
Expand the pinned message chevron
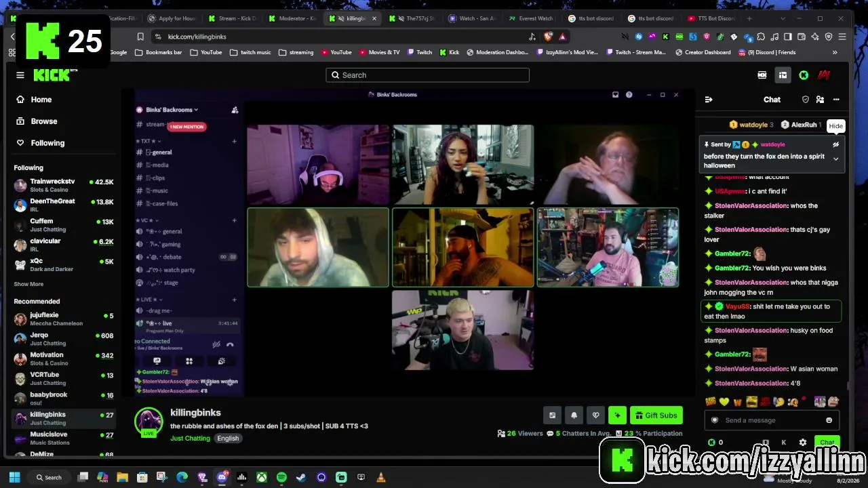click(835, 159)
